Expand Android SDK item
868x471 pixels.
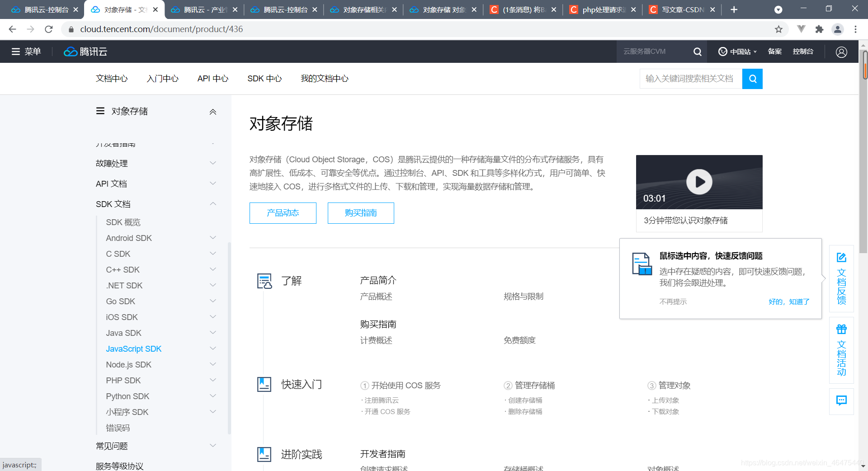(213, 238)
